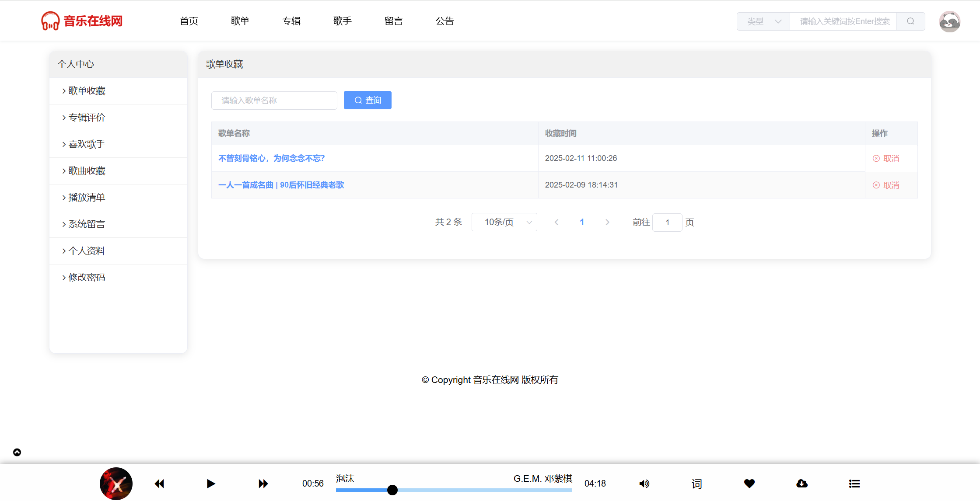The height and width of the screenshot is (501, 980).
Task: Open the playlist list icon
Action: point(854,484)
